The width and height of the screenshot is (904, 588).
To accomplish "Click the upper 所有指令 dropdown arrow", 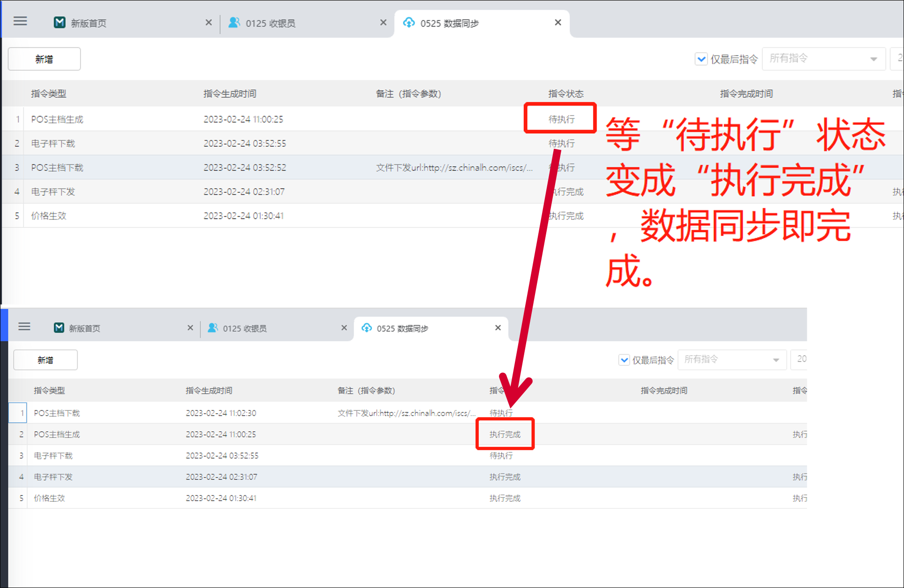I will click(873, 59).
